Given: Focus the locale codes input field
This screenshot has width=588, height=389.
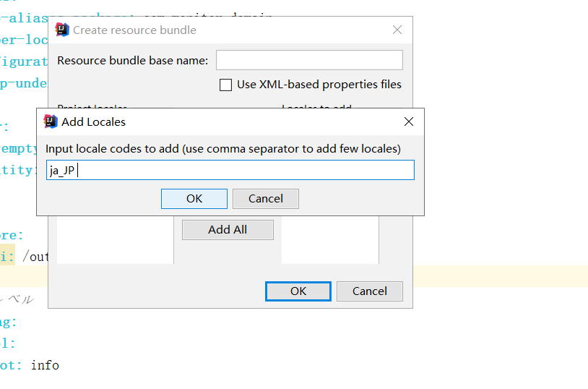Looking at the screenshot, I should point(230,170).
